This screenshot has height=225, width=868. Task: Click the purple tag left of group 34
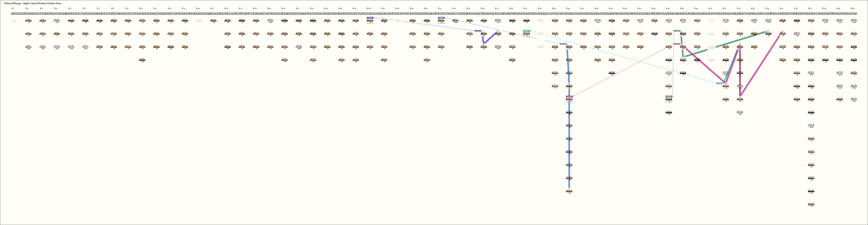[x=478, y=31]
